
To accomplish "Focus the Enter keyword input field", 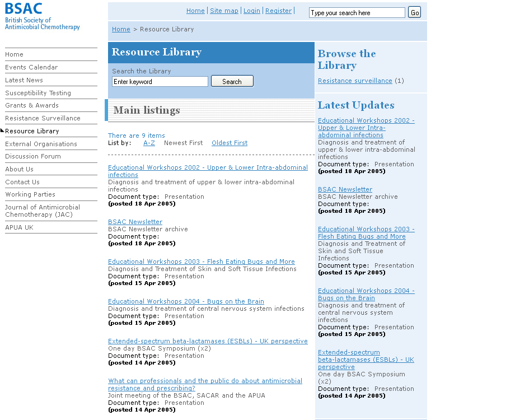I will click(x=160, y=82).
